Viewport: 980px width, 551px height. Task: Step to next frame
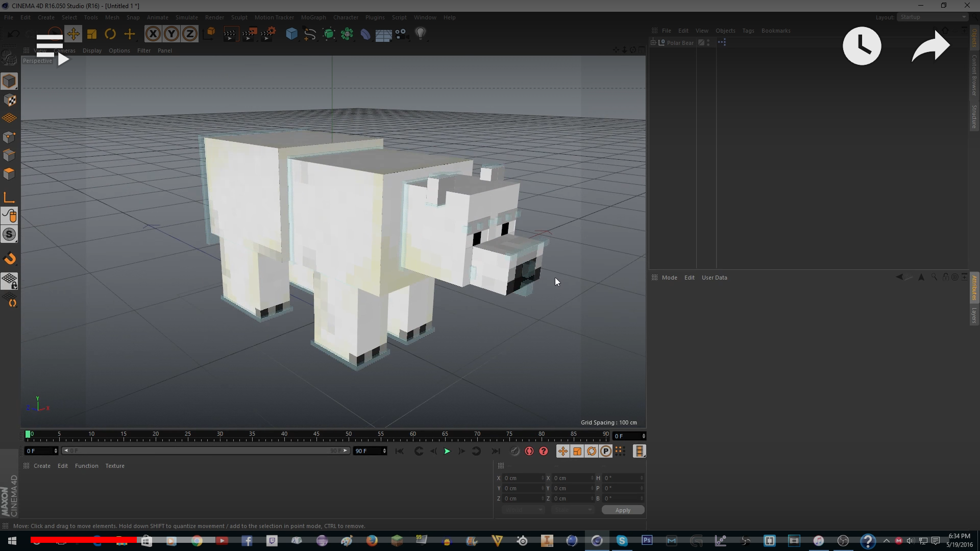(x=461, y=451)
